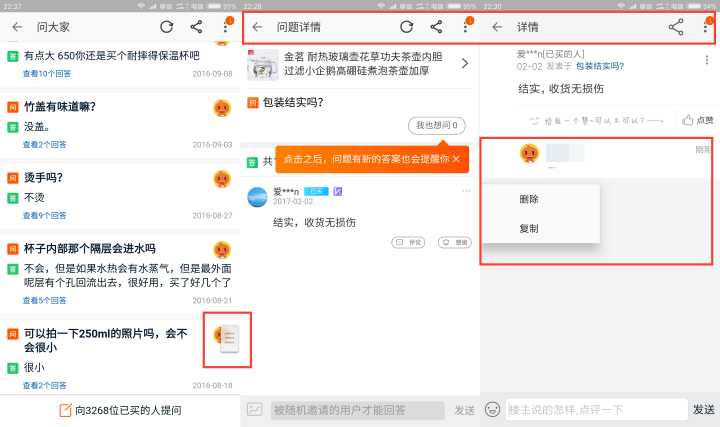720x427 pixels.
Task: Tap 结实,收货无损伤 in 详情 screen
Action: [x=561, y=88]
